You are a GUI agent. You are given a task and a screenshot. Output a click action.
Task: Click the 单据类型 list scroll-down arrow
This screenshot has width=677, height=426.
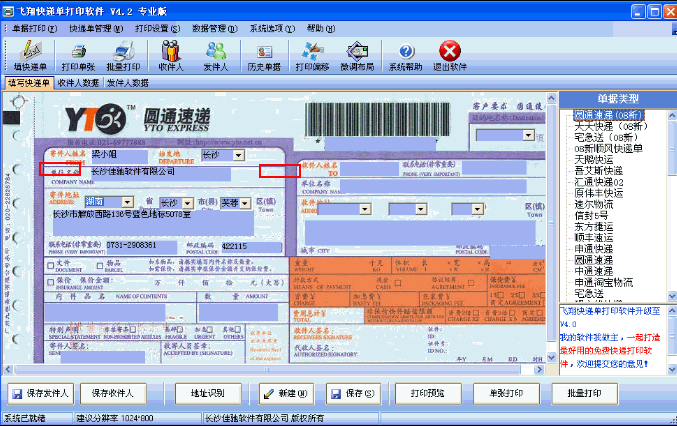(x=672, y=296)
